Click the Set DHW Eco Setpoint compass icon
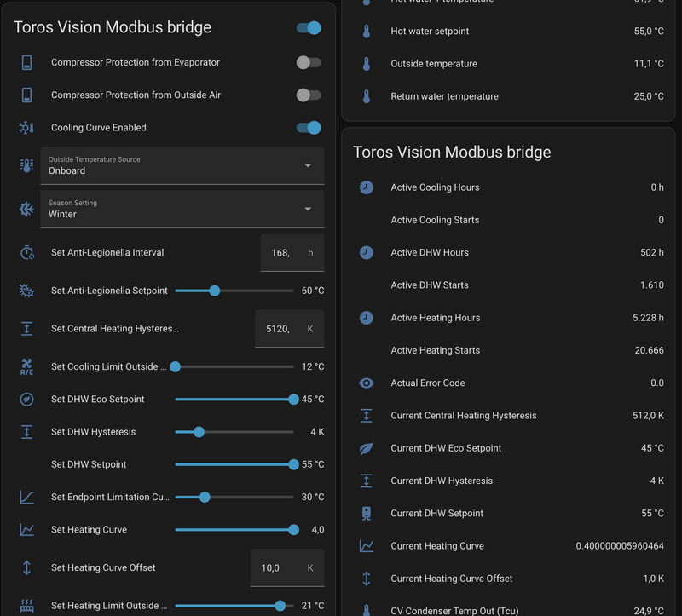This screenshot has height=616, width=682. [26, 400]
